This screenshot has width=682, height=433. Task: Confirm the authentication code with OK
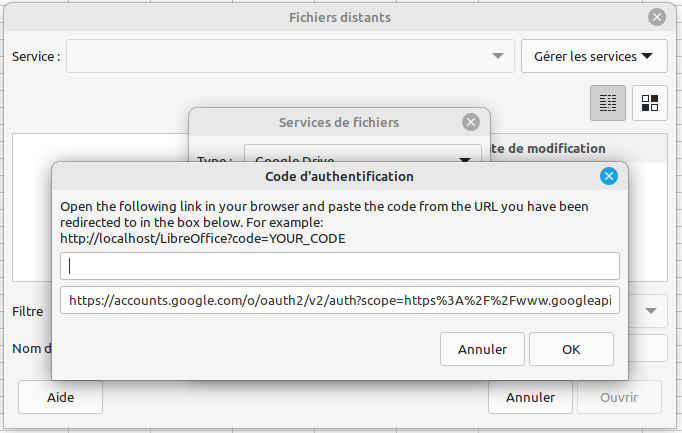click(x=571, y=349)
